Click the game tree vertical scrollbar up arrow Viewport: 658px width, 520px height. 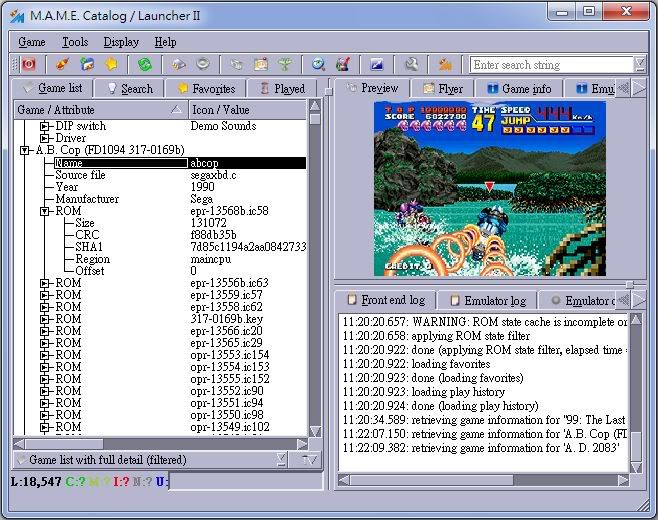[315, 106]
